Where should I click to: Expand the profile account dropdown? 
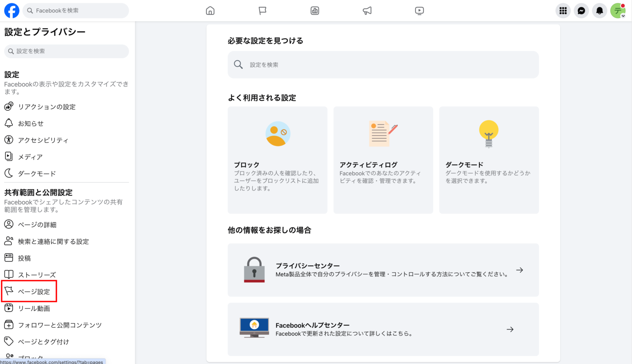pyautogui.click(x=618, y=10)
